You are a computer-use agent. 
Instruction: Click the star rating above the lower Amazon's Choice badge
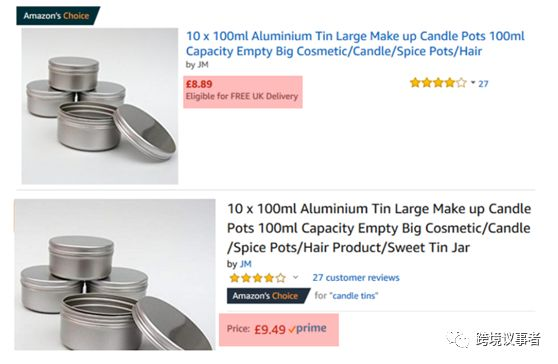258,278
